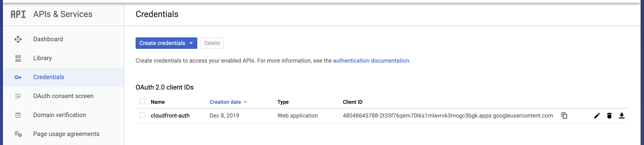Click the disabled Delete button

coord(212,43)
